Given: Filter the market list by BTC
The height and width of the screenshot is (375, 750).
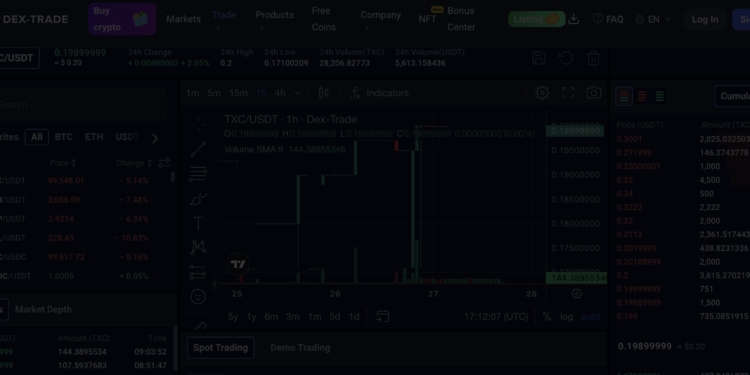Looking at the screenshot, I should click(x=64, y=137).
